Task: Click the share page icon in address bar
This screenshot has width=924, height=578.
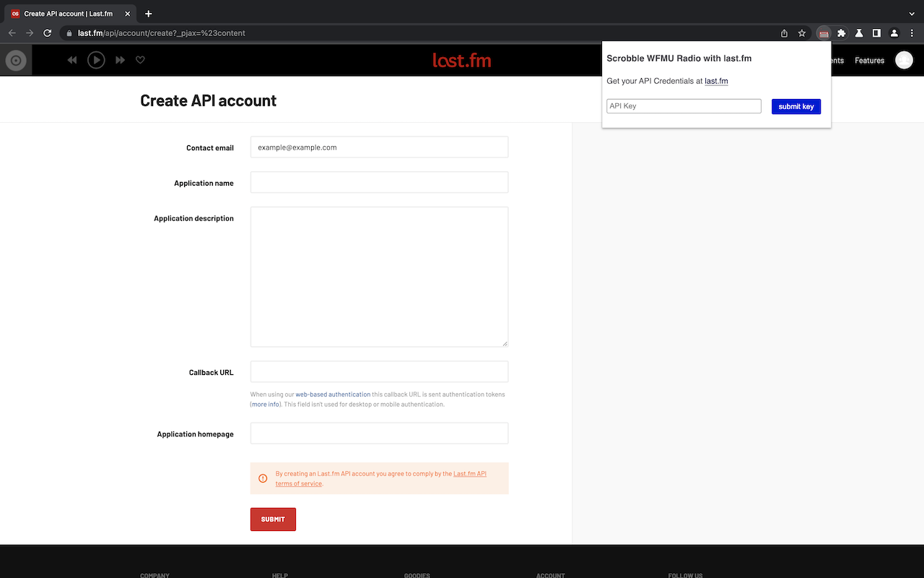Action: [x=785, y=33]
